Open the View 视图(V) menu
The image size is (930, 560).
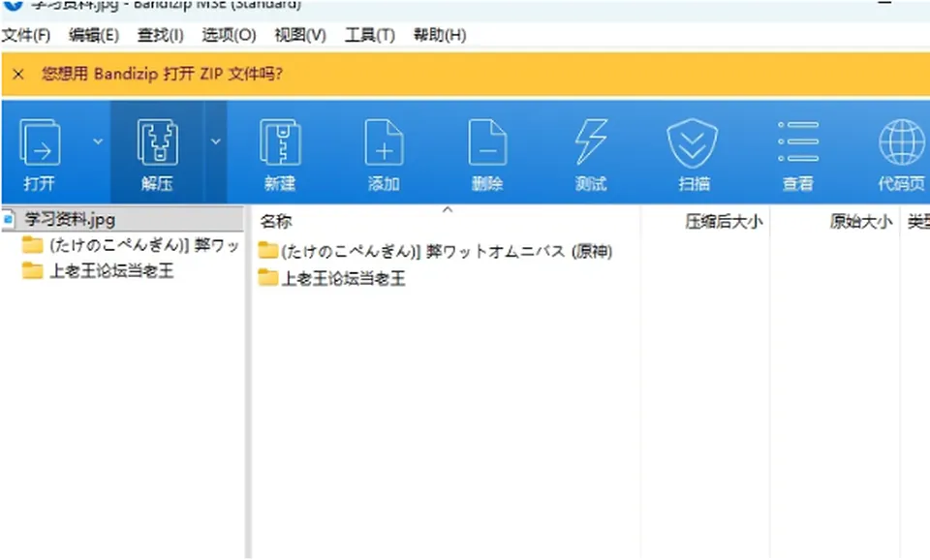(x=300, y=35)
